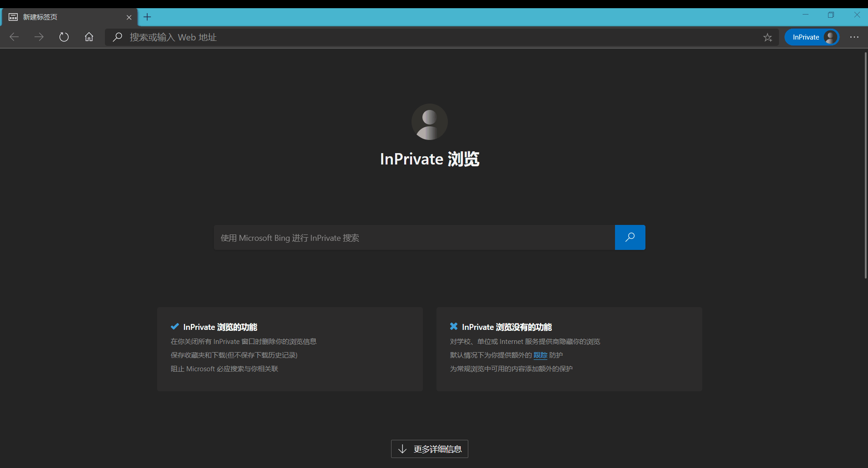Click the blue Bing search magnifier button

[630, 237]
